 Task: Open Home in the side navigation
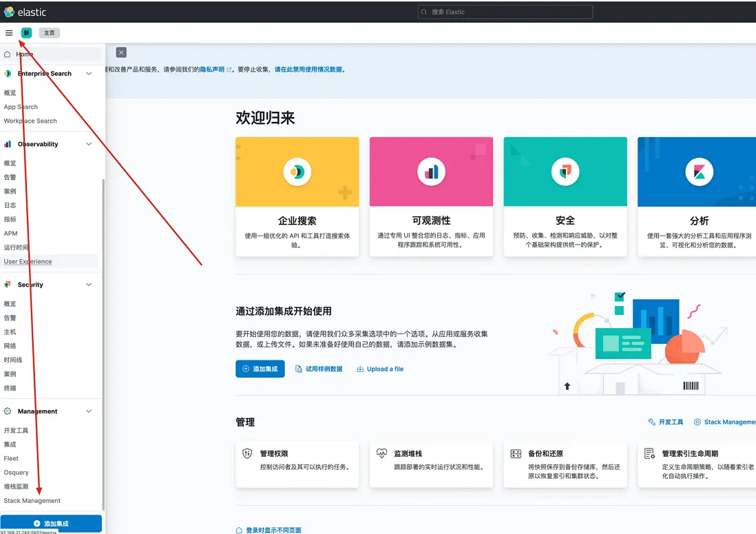click(x=52, y=54)
